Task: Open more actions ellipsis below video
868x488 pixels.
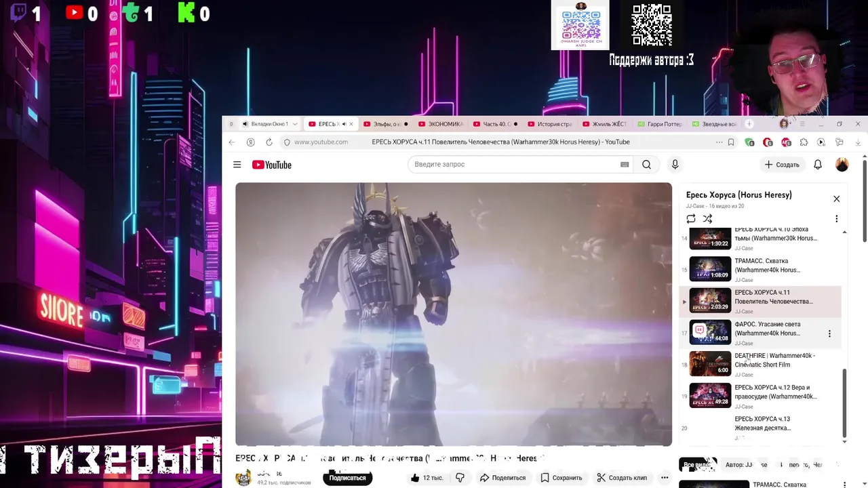Action: coord(665,478)
